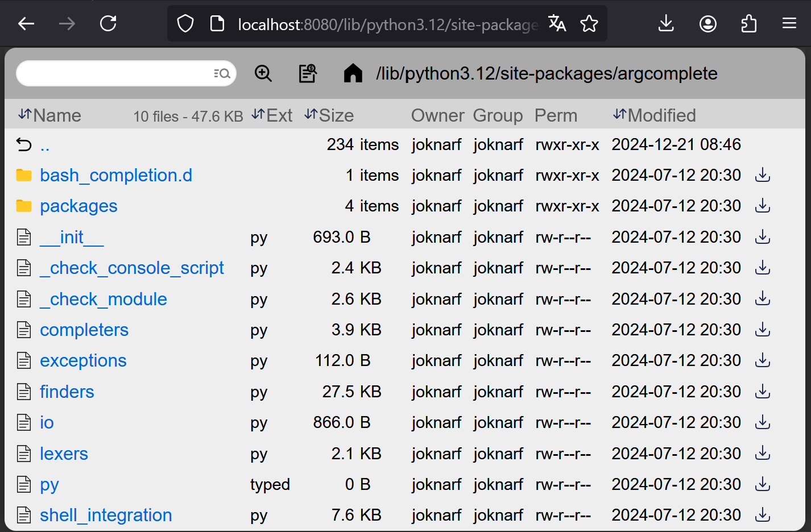Click the Group column header
This screenshot has height=532, width=811.
[498, 115]
